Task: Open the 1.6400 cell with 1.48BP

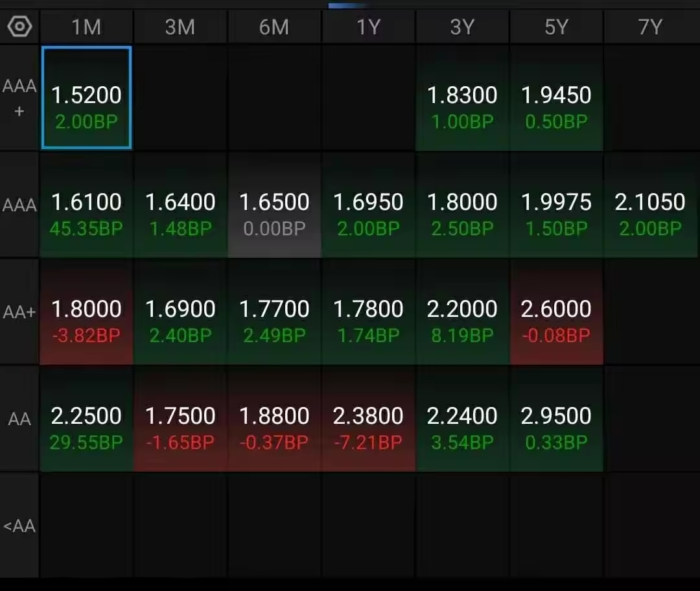Action: 180,205
